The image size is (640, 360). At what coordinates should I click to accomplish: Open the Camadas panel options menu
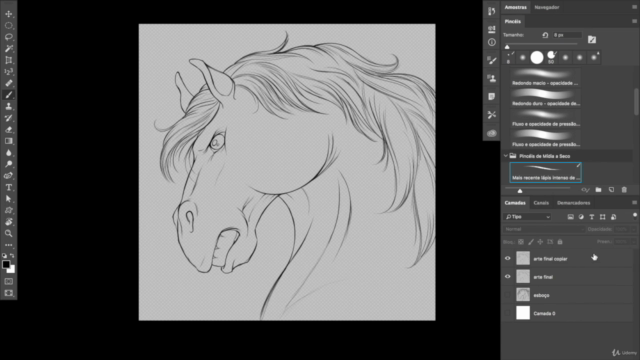(x=634, y=203)
